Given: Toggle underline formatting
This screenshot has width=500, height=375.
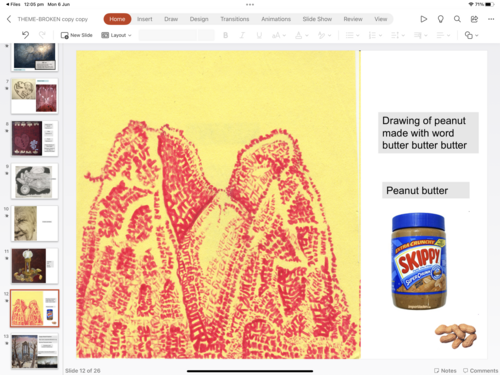Looking at the screenshot, I should (x=259, y=35).
